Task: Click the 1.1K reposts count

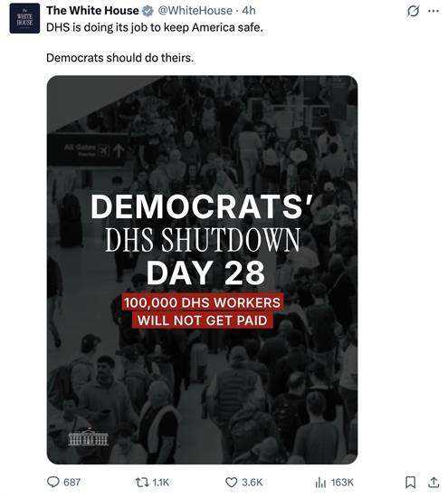Action: [161, 483]
